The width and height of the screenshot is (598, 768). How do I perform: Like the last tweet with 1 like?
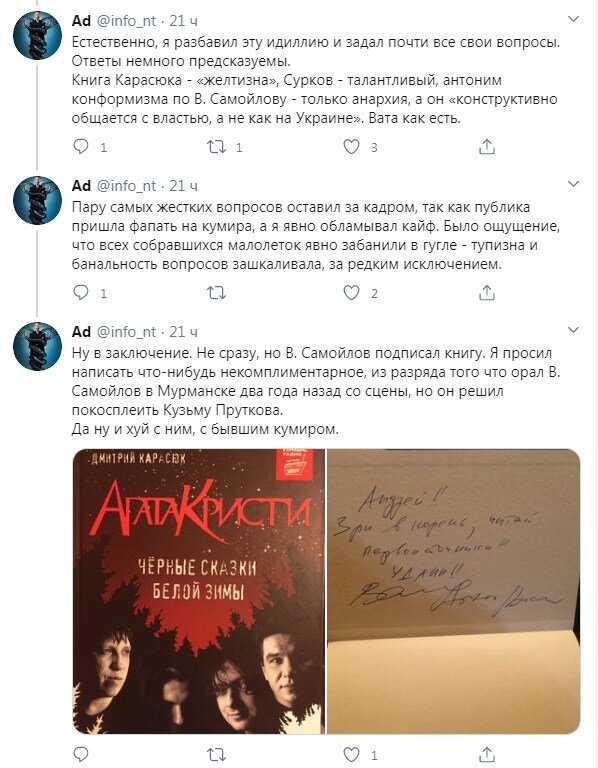click(351, 754)
